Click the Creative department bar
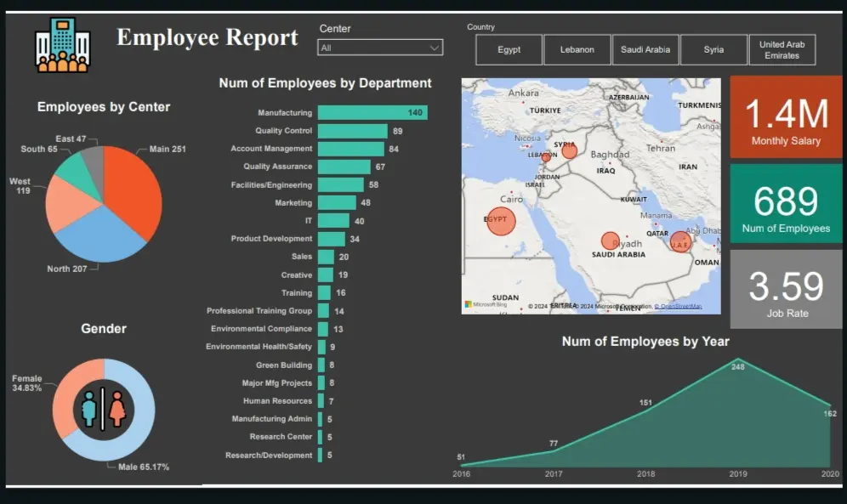The height and width of the screenshot is (504, 847). [325, 275]
